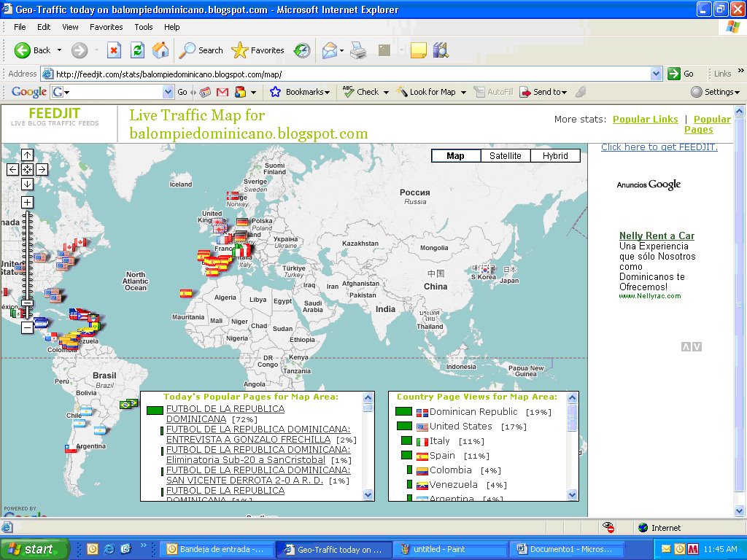747x560 pixels.
Task: Open the Popular Links stats link
Action: click(x=645, y=119)
